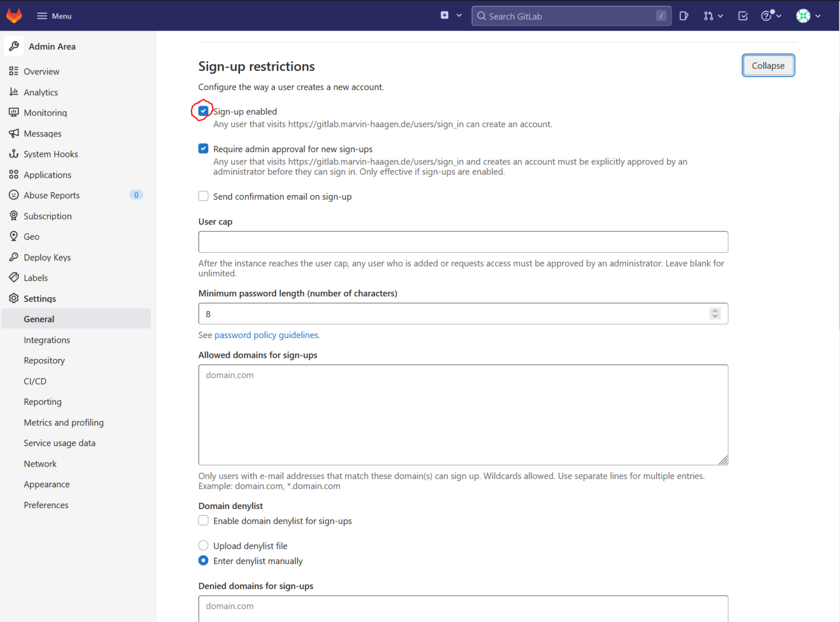The image size is (840, 622).
Task: Select the Upload denylist file radio button
Action: click(203, 545)
